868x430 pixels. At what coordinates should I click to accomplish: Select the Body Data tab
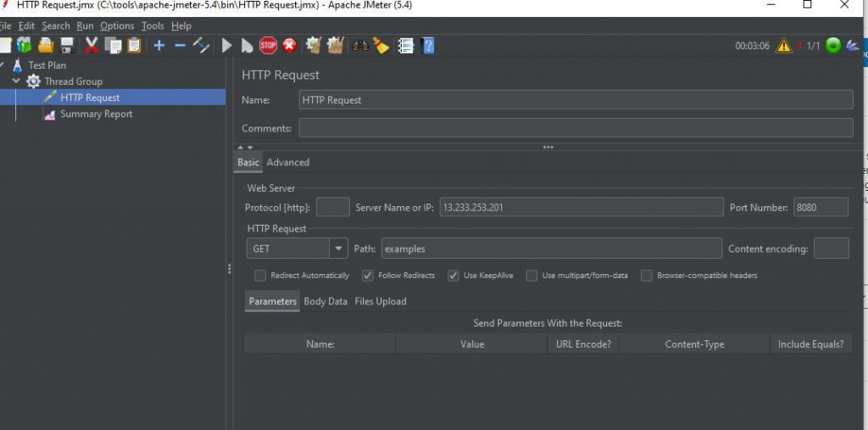(325, 302)
